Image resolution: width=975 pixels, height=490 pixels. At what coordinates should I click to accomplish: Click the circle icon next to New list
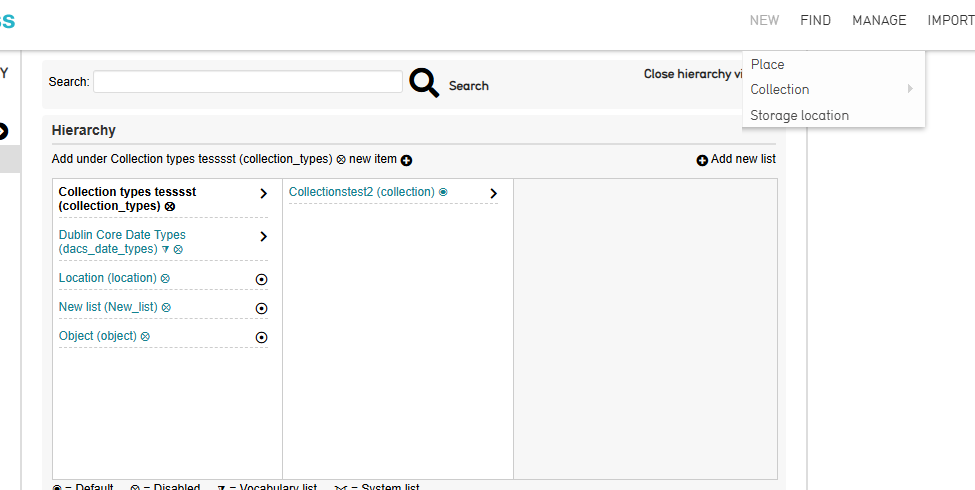tap(262, 309)
